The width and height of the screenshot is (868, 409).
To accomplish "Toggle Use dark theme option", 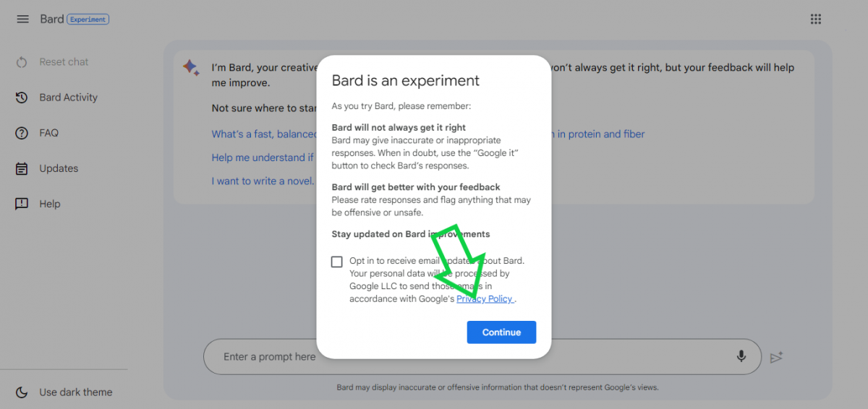I will 76,392.
